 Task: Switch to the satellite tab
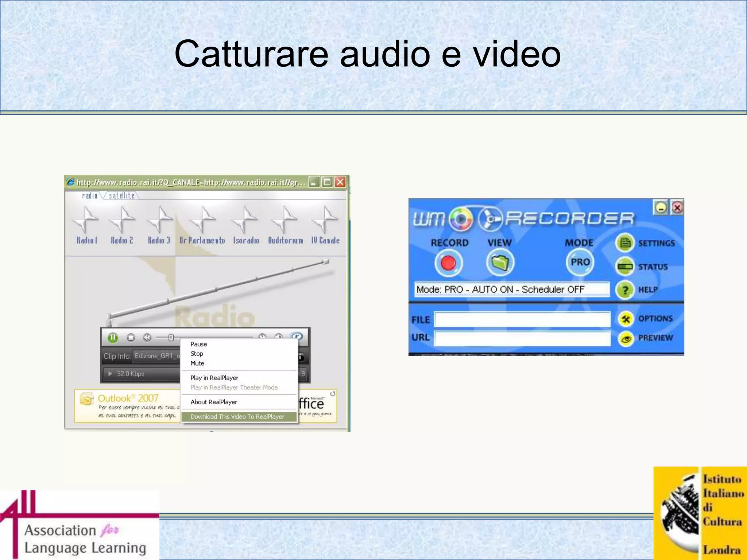click(121, 196)
